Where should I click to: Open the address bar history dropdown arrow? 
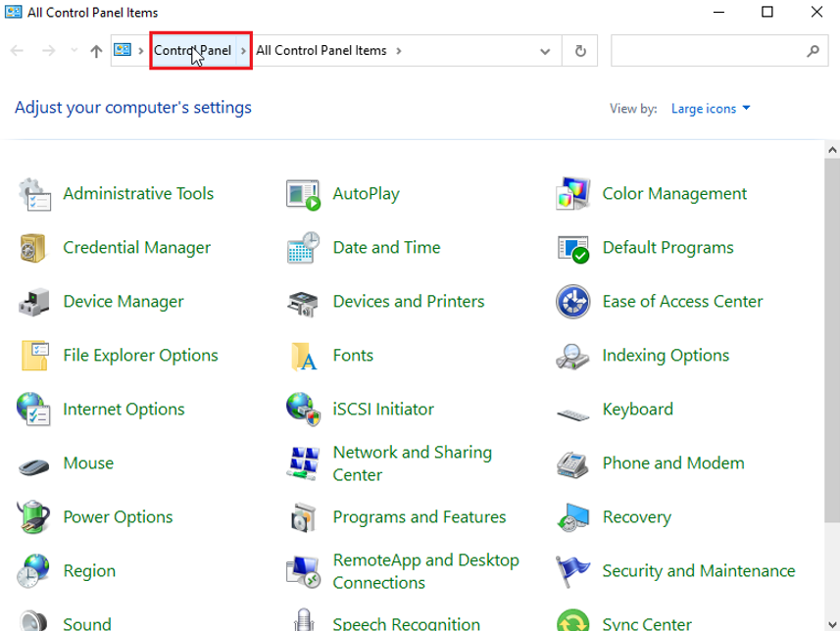click(x=545, y=51)
